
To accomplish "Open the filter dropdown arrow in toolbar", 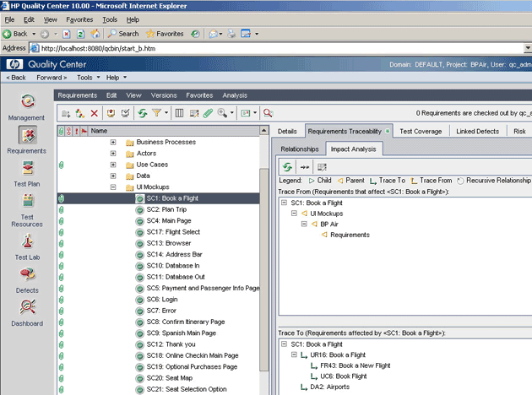I will [166, 112].
